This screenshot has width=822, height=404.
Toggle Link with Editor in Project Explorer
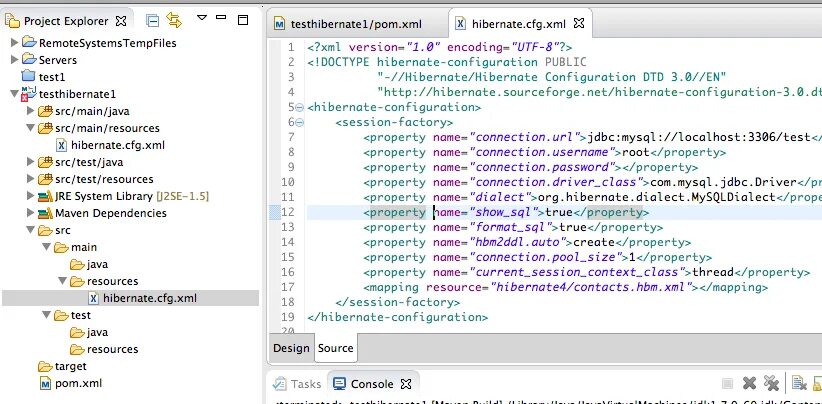tap(174, 20)
